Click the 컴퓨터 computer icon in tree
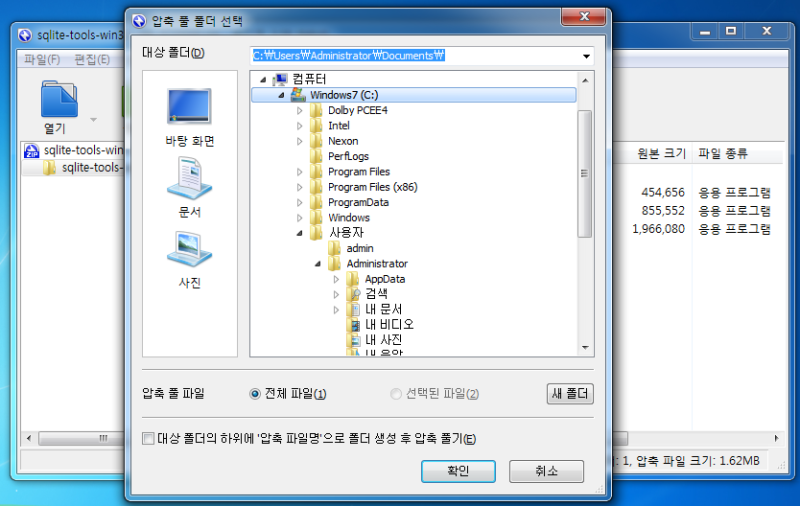 click(x=280, y=79)
